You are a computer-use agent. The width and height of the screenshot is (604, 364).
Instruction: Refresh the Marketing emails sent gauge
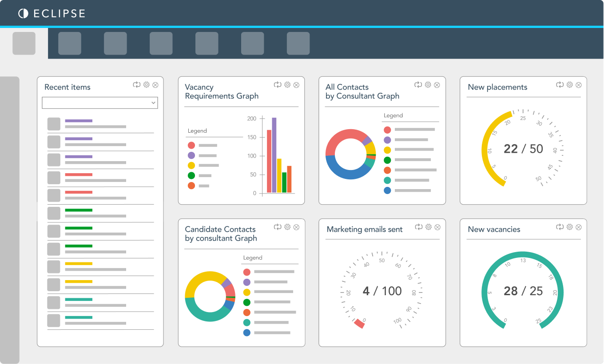pyautogui.click(x=418, y=227)
